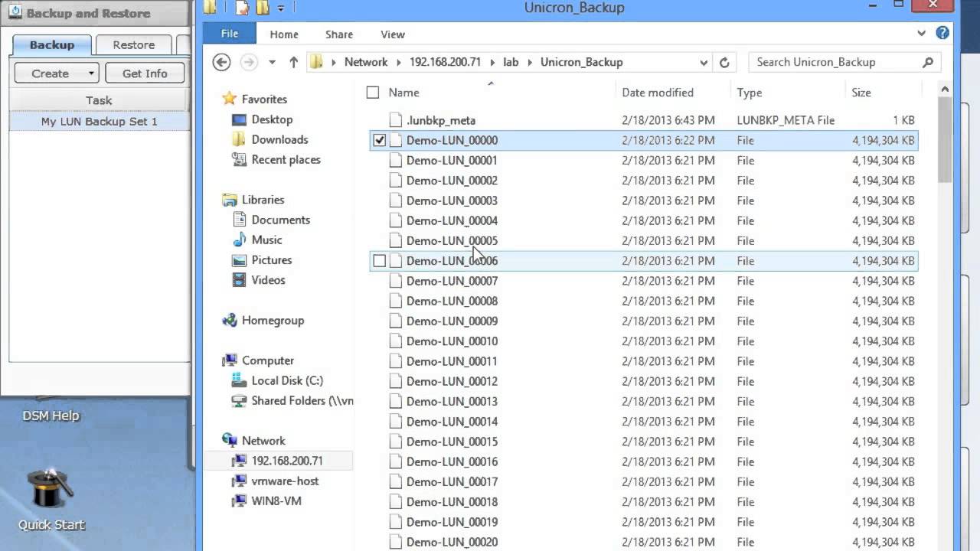Viewport: 980px width, 551px height.
Task: Open the address bar history dropdown
Action: pos(703,63)
